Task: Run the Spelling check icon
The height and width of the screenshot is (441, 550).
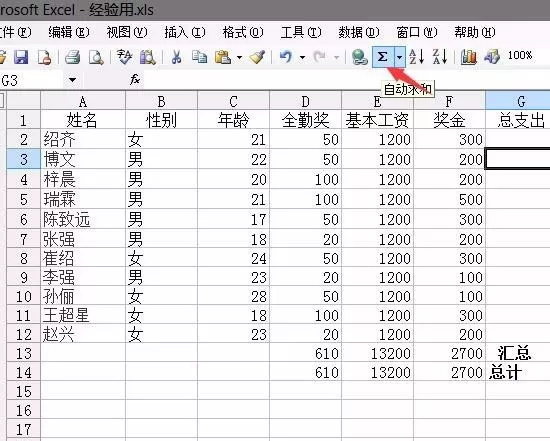Action: coord(125,57)
